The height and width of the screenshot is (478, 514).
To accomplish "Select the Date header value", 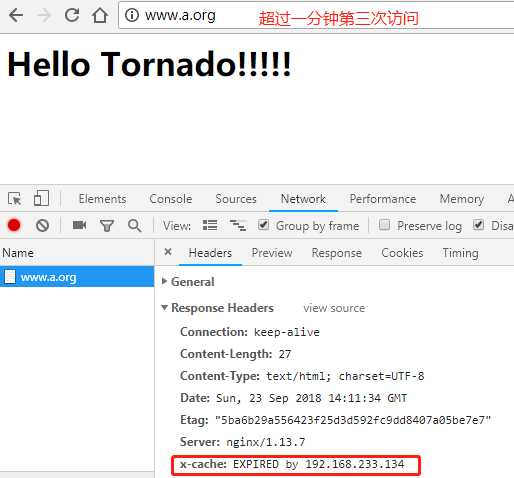I will [x=312, y=398].
